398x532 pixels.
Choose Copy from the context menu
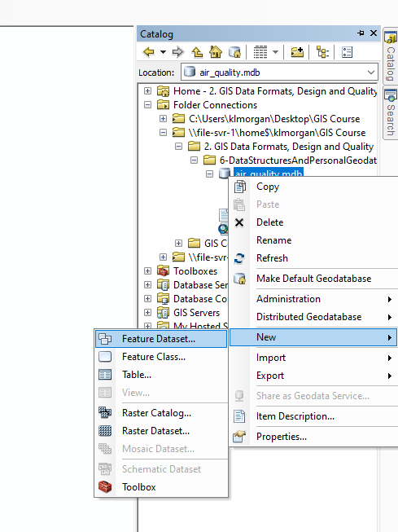[268, 187]
